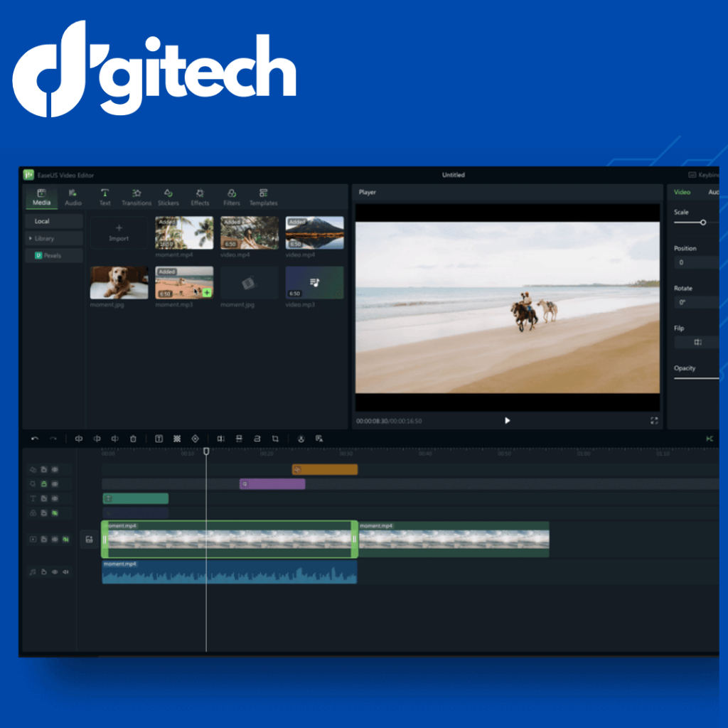Open the Media tab
The height and width of the screenshot is (728, 728).
pos(41,198)
